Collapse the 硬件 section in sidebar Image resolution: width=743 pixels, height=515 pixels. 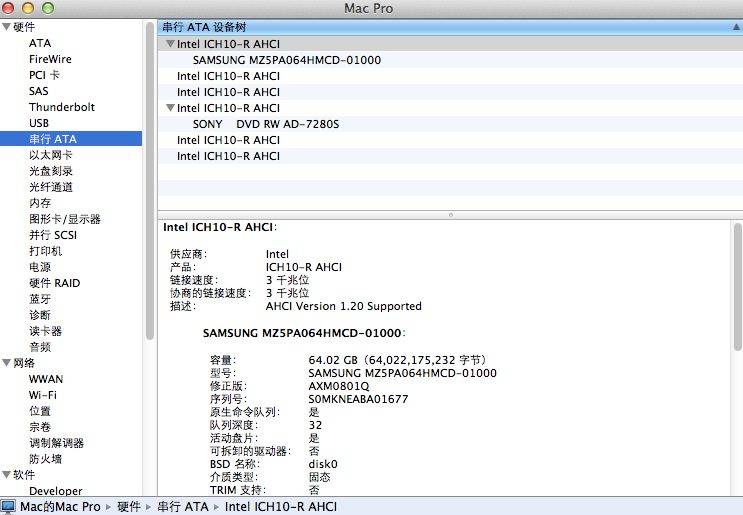(x=6, y=28)
